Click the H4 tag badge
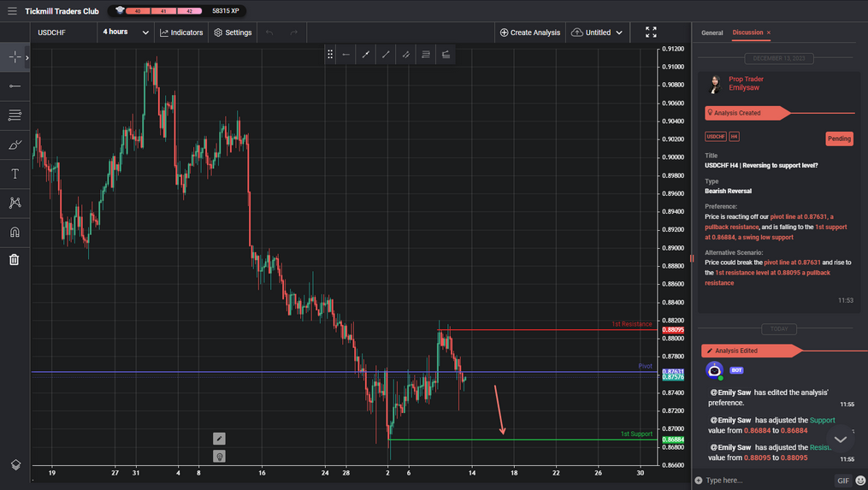The height and width of the screenshot is (490, 868). [734, 136]
